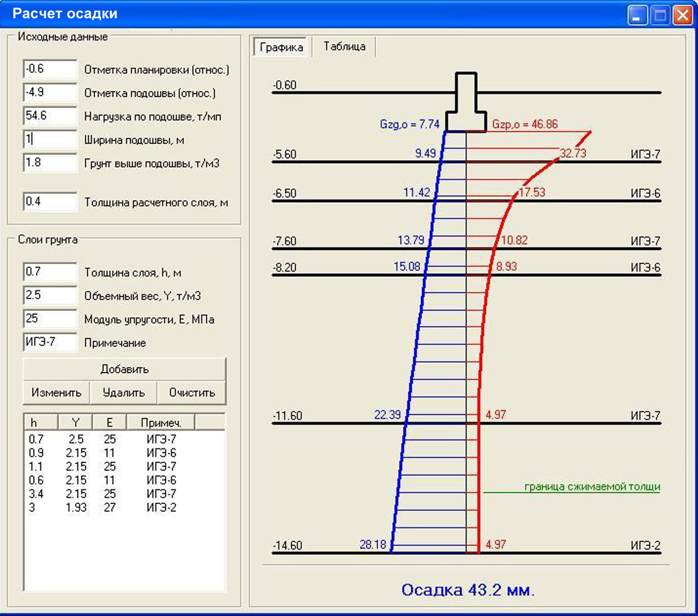Minimize the Расчет осадки window
This screenshot has height=616, width=698.
click(637, 15)
